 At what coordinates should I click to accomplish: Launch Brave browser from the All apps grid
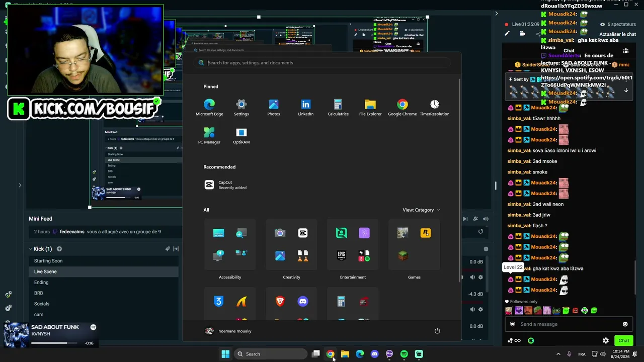(x=280, y=301)
